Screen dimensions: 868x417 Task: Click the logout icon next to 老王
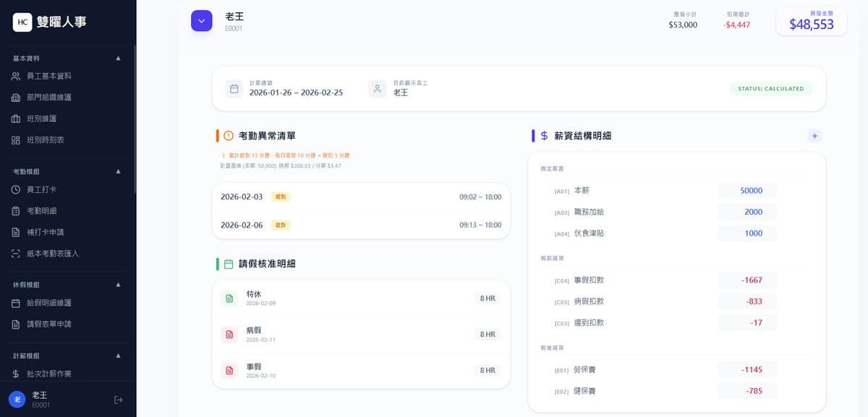tap(119, 399)
